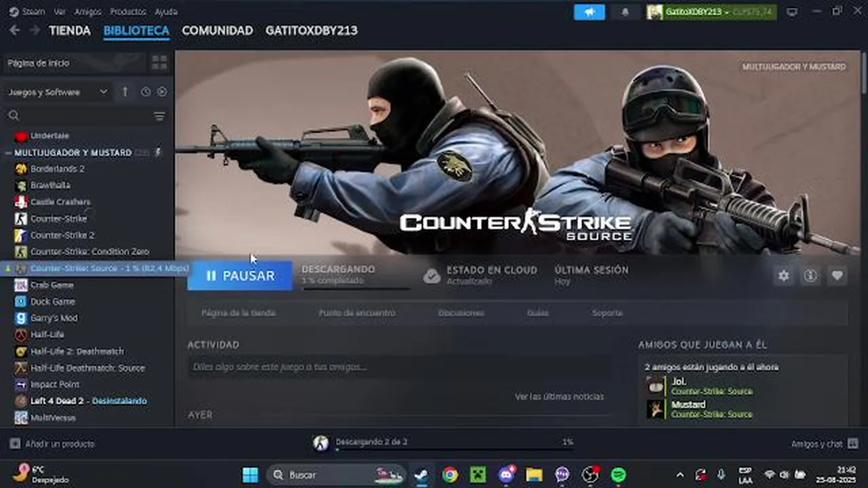This screenshot has height=488, width=868.
Task: Go to the BIBLIOTECA tab
Action: click(x=136, y=30)
